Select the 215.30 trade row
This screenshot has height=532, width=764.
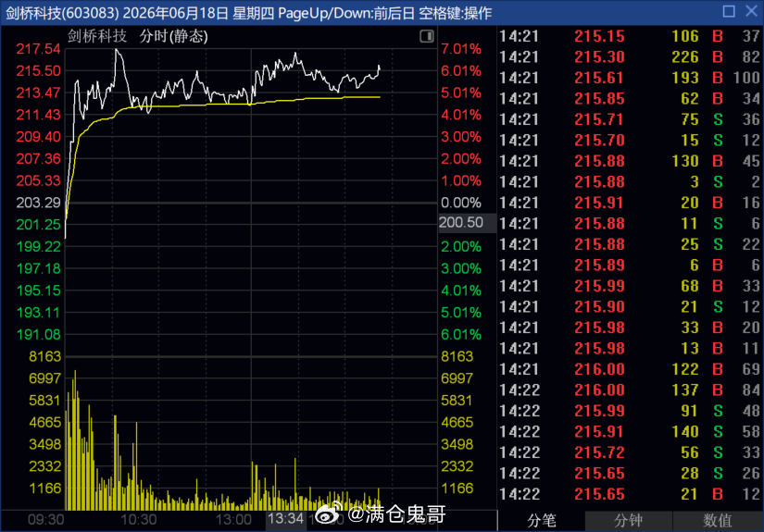tap(630, 57)
